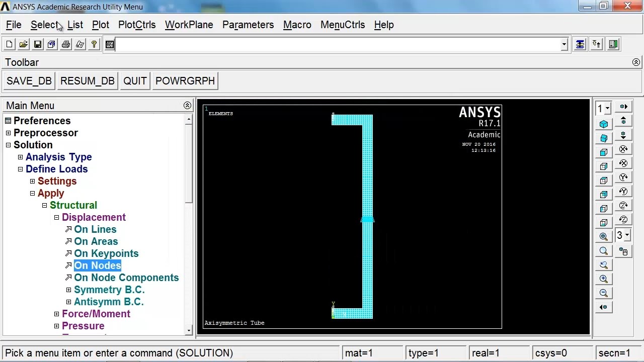
Task: Activate box zoom magnifier tool
Action: pos(604,251)
